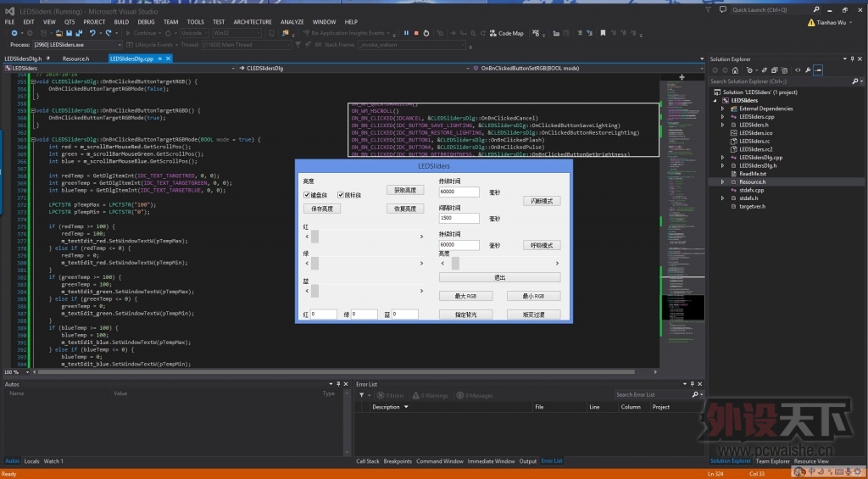Click the Save All toolbar icon
The image size is (868, 479).
[x=77, y=33]
